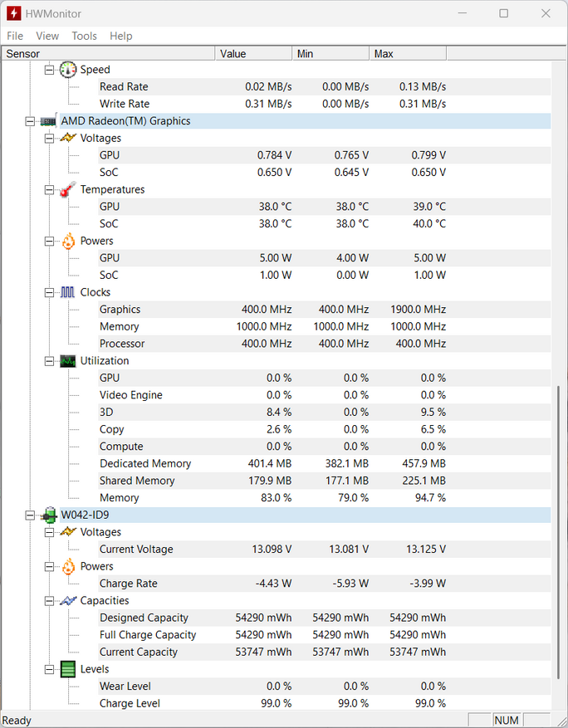Click the battery icon beside W042-ID9
This screenshot has width=568, height=728.
[x=48, y=515]
